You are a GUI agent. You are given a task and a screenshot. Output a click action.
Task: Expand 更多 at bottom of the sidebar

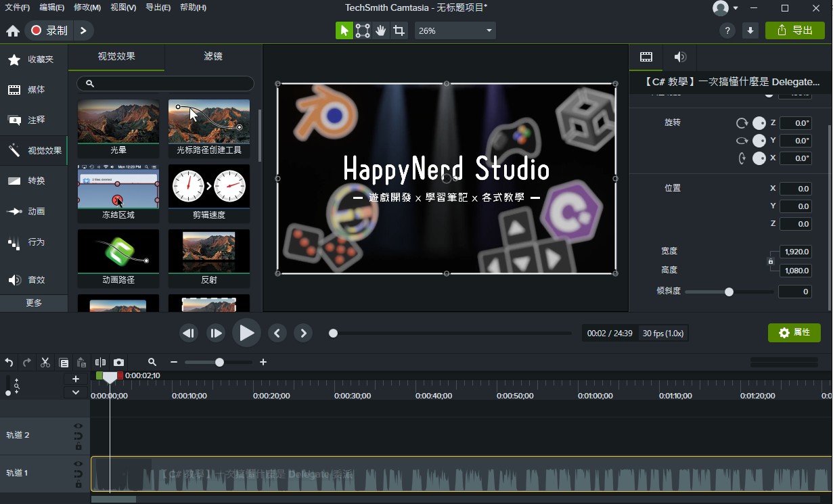coord(34,303)
